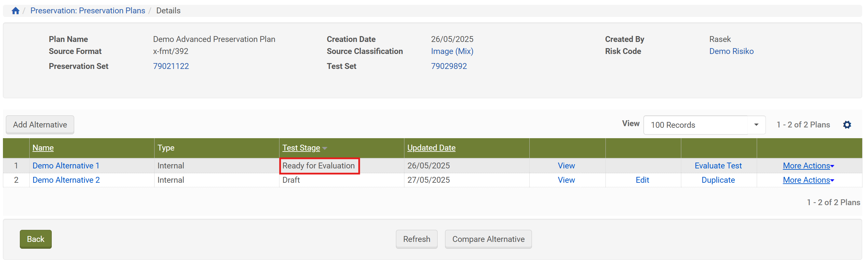
Task: Click the green Back button
Action: coord(35,239)
